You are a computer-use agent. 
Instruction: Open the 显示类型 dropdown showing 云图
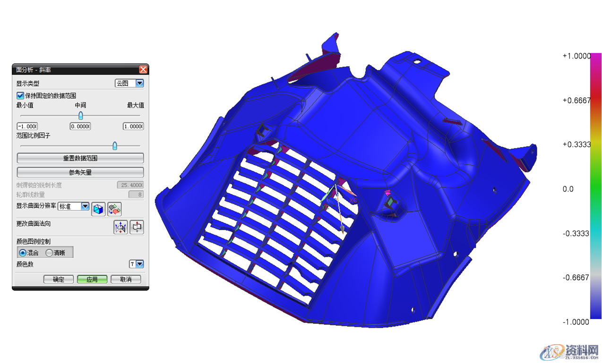[129, 83]
